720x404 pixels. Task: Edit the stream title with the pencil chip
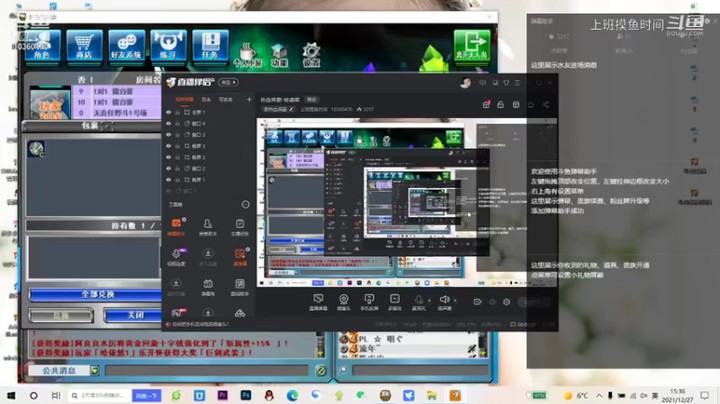pyautogui.click(x=278, y=109)
